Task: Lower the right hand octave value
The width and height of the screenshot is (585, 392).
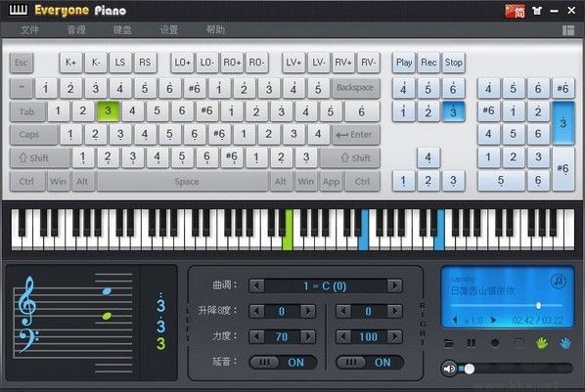Action: point(343,312)
